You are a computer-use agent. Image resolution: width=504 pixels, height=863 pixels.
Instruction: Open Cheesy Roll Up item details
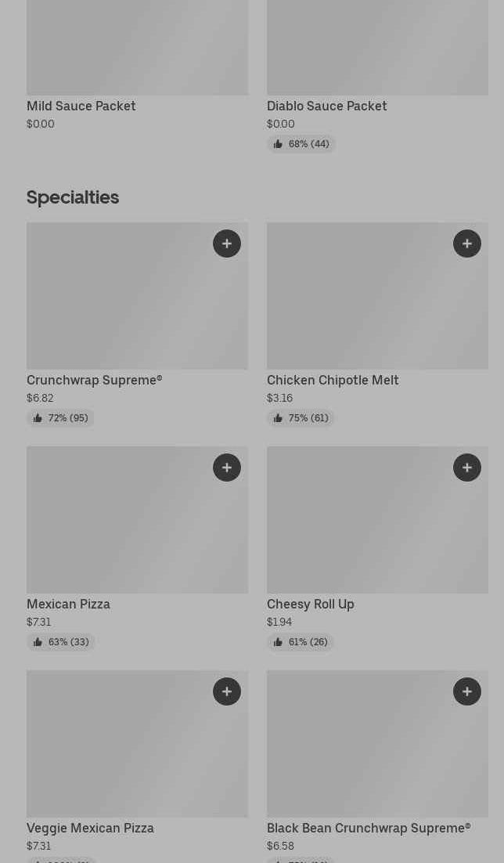[x=311, y=605]
